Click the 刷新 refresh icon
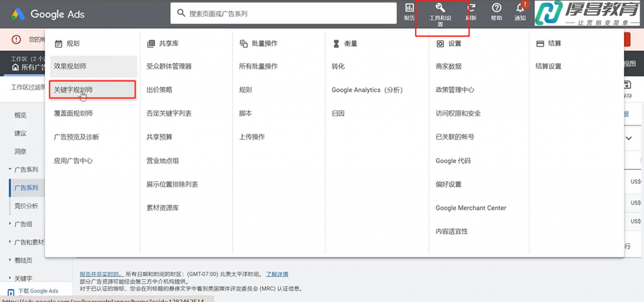644x302 pixels. click(x=471, y=8)
